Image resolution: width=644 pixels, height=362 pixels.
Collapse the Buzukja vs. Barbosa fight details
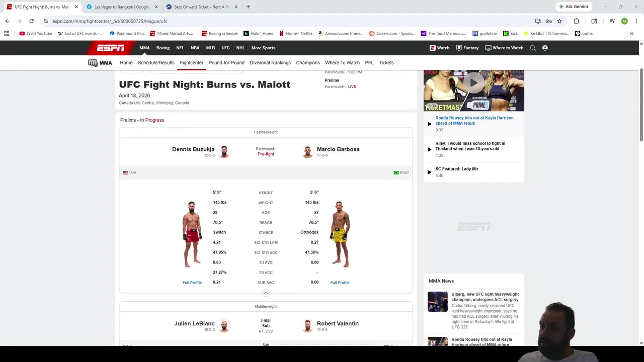(266, 293)
